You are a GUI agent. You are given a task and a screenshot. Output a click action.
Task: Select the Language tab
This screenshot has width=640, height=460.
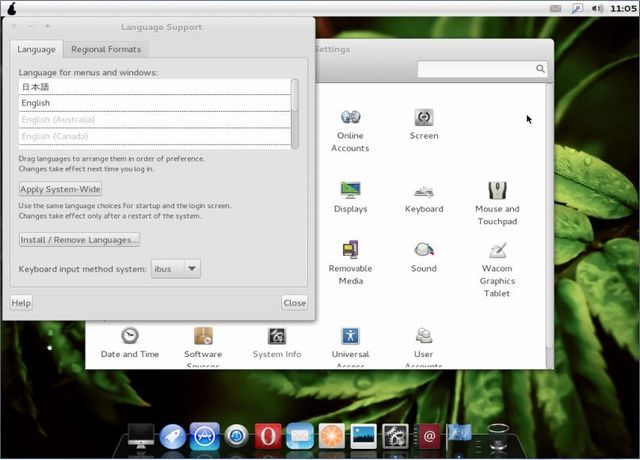coord(37,49)
